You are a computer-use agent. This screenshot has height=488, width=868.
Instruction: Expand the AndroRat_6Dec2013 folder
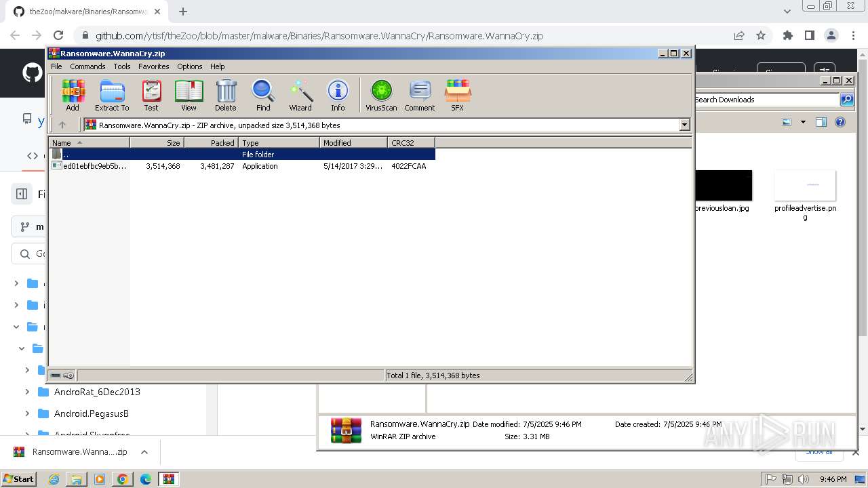(x=27, y=392)
